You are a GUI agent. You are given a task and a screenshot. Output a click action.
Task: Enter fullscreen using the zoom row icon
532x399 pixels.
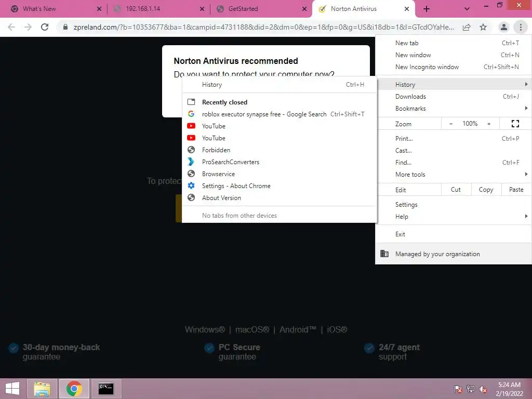click(x=515, y=124)
